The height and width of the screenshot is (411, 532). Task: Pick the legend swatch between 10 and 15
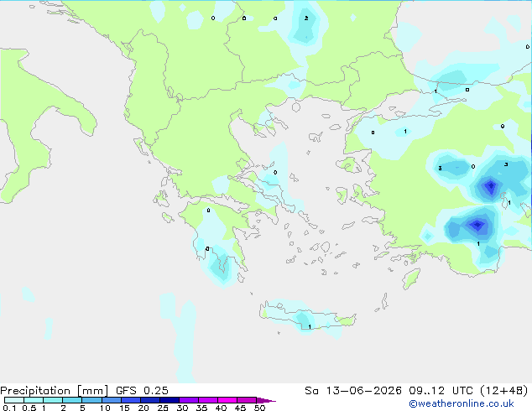click(x=111, y=400)
